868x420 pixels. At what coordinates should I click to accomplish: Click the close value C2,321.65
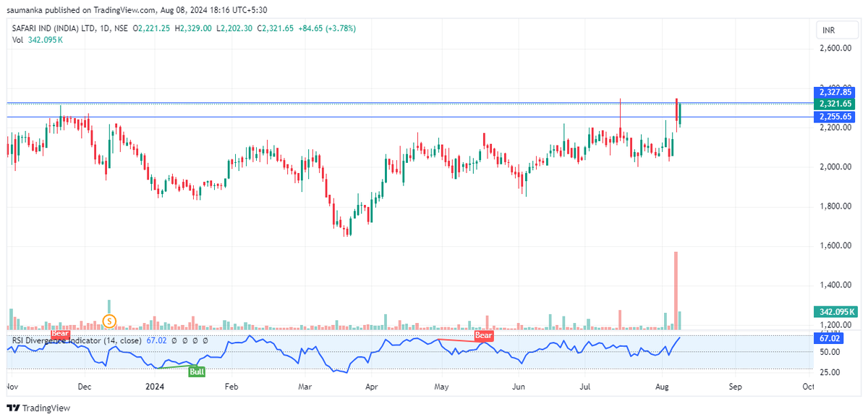pyautogui.click(x=276, y=28)
